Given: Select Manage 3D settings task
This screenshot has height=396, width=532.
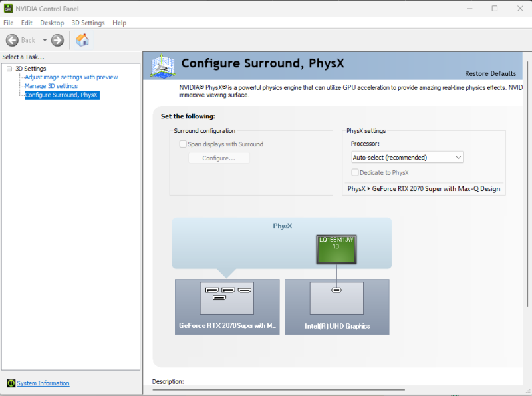Looking at the screenshot, I should click(x=51, y=86).
